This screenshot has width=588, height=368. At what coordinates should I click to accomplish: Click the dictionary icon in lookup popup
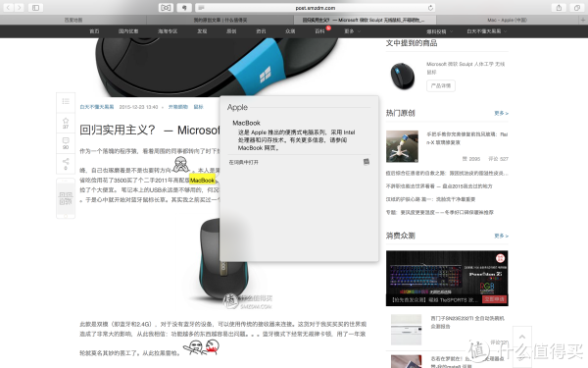click(367, 162)
